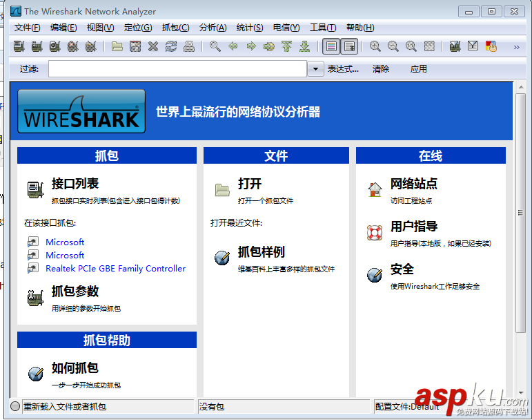Capture on Realtek PCIe GBE Family Controller
532x420 pixels.
click(115, 269)
